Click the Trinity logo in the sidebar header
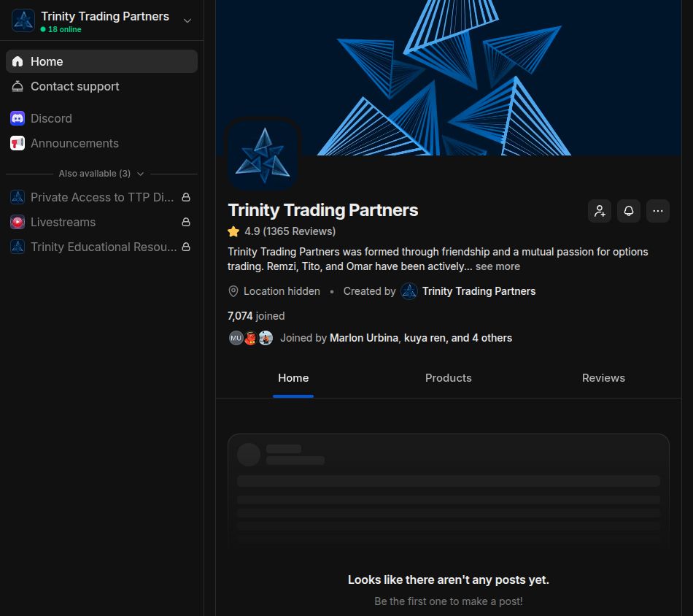693x616 pixels. (x=23, y=20)
